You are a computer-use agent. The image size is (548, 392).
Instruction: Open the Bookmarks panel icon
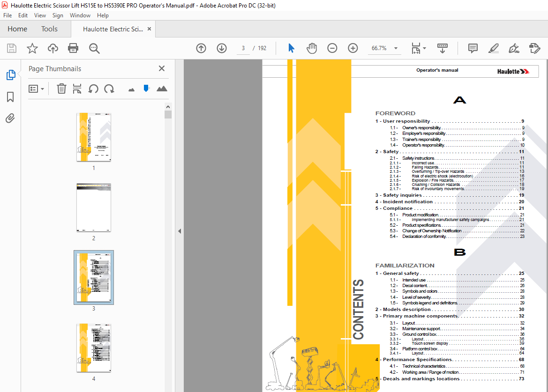[10, 96]
